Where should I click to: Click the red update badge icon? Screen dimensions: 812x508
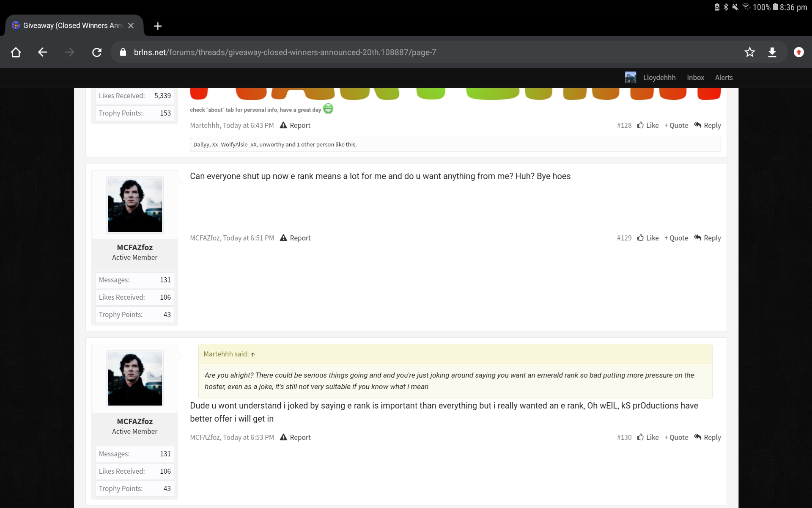click(799, 52)
